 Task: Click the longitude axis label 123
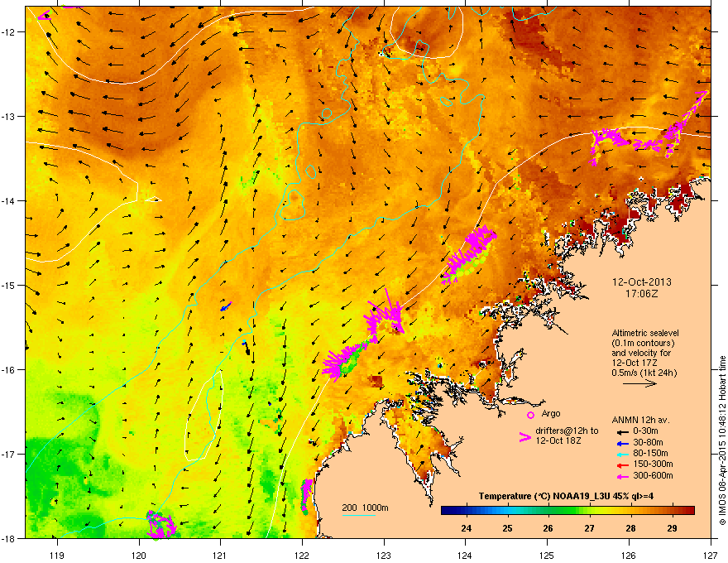pyautogui.click(x=384, y=555)
